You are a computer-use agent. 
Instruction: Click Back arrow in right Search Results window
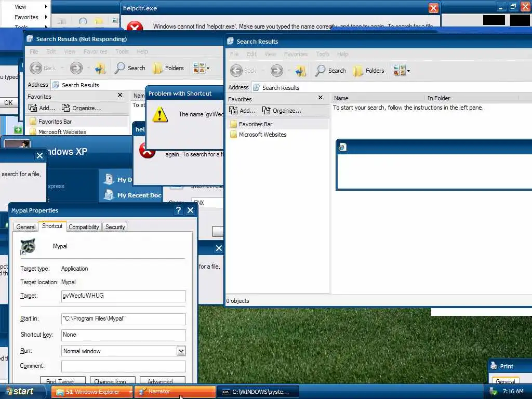point(236,71)
